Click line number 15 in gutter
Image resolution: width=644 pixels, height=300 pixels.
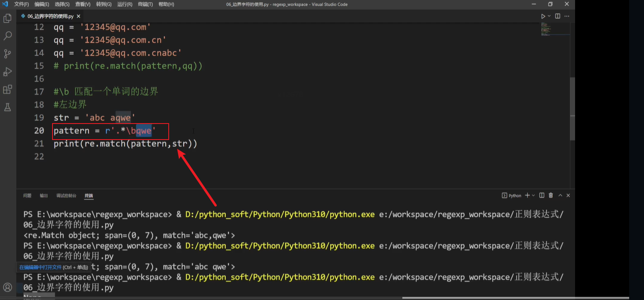coord(39,66)
